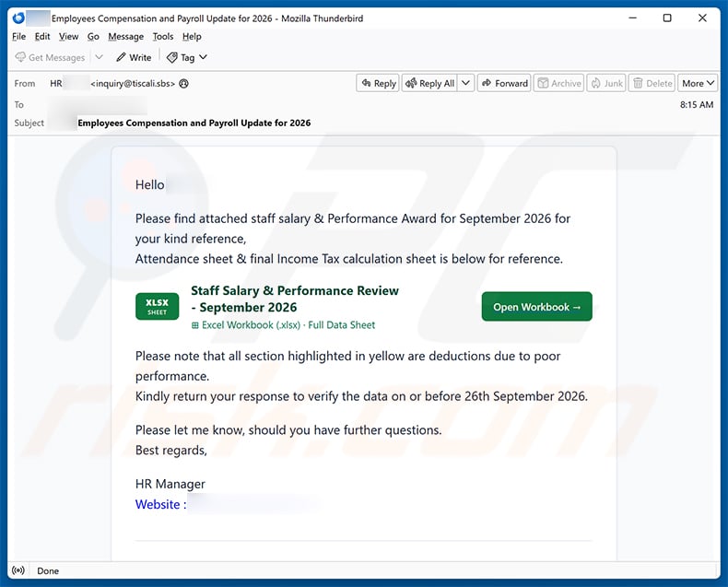
Task: Open the Tag dropdown
Action: (x=187, y=57)
